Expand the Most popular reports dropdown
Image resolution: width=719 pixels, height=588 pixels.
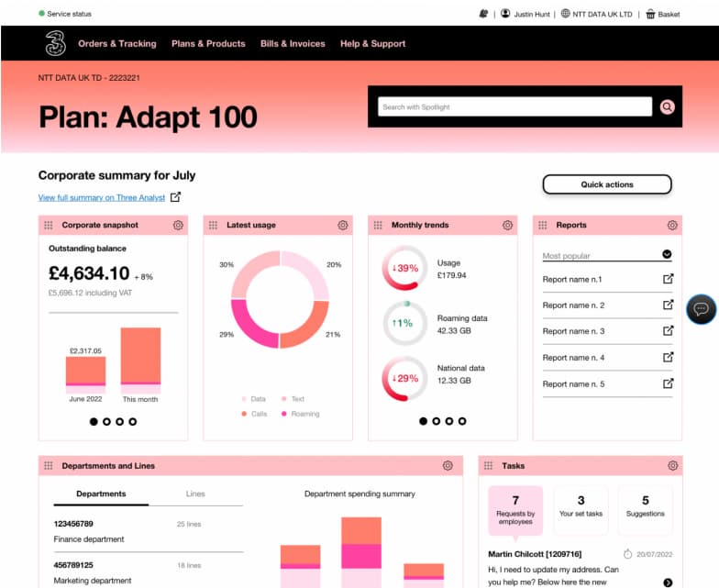607,255
